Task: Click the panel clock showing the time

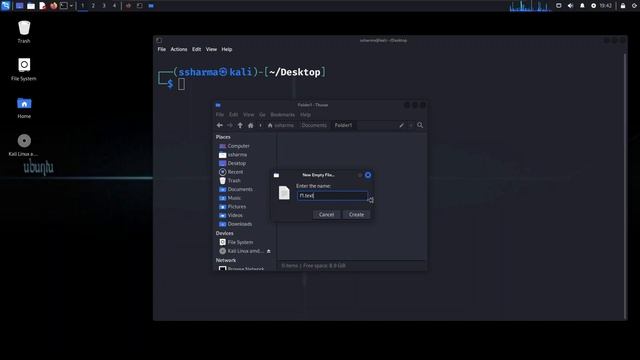Action: (605, 6)
